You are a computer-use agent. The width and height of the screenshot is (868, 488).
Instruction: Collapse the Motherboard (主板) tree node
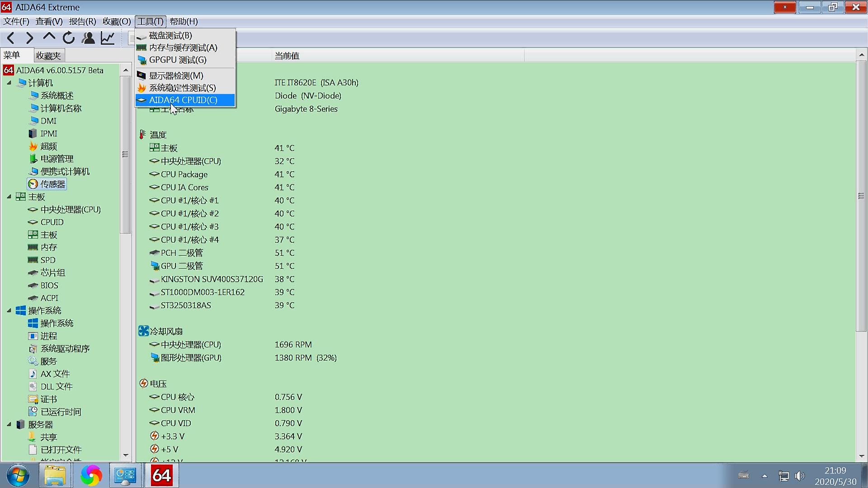click(9, 197)
